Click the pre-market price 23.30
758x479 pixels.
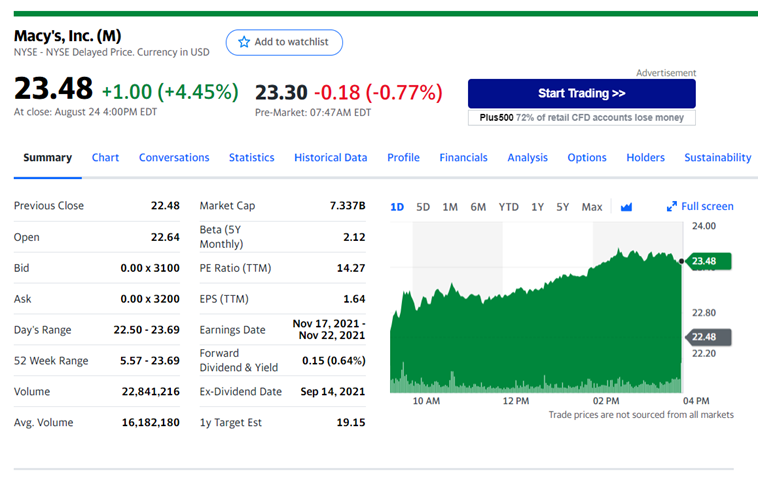(x=281, y=92)
